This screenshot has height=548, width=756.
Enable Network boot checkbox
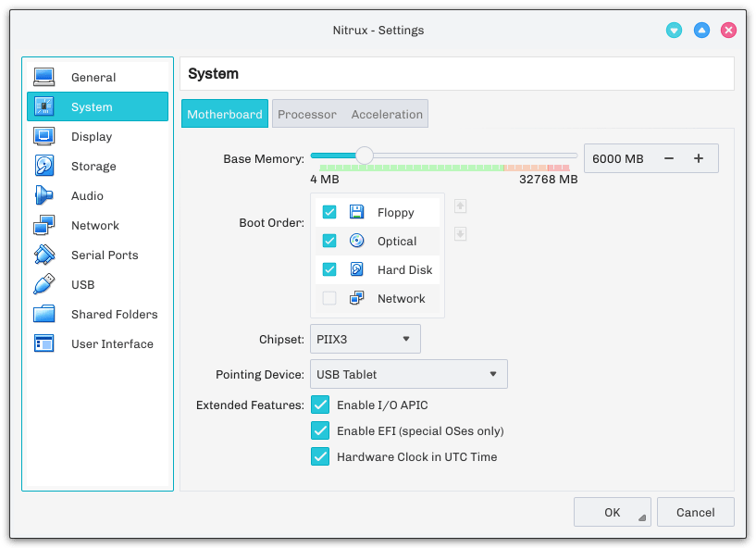click(329, 298)
